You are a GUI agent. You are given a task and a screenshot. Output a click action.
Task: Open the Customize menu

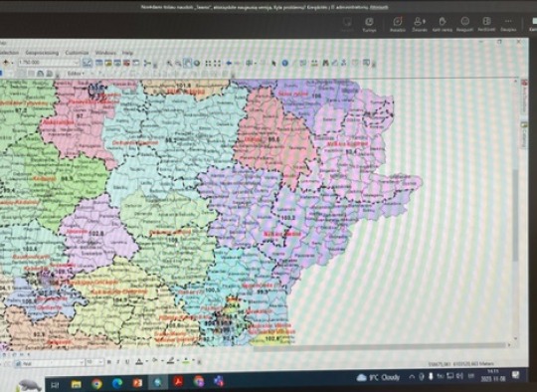(x=77, y=53)
